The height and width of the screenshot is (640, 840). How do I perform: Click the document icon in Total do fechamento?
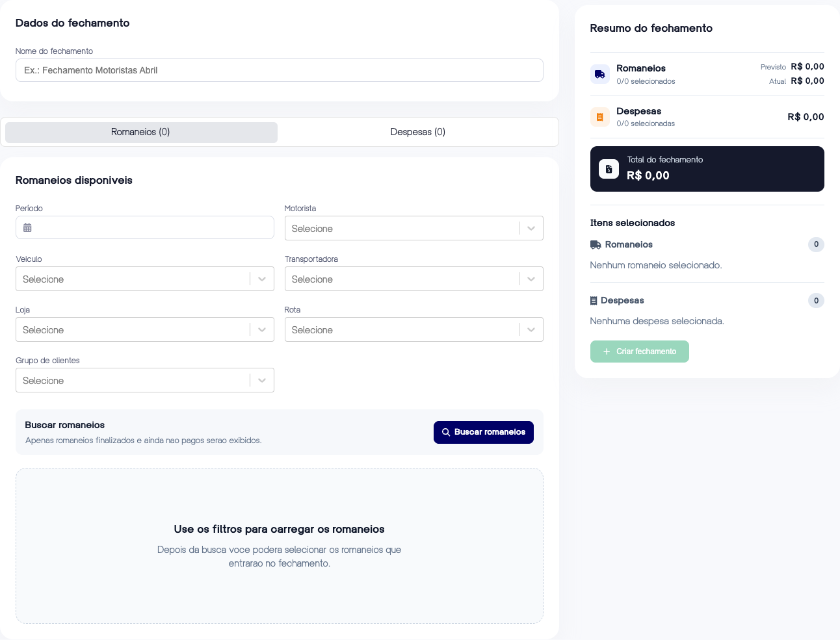point(609,169)
